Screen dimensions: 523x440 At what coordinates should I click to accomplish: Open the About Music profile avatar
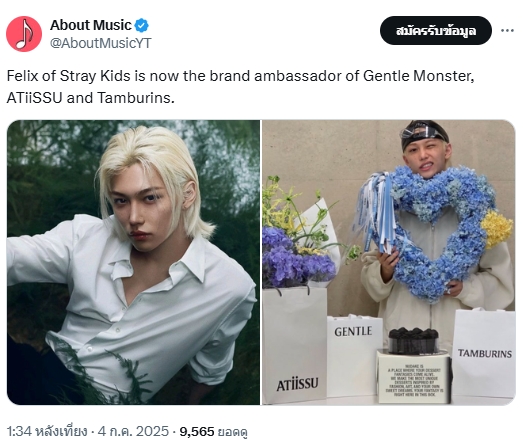coord(24,34)
